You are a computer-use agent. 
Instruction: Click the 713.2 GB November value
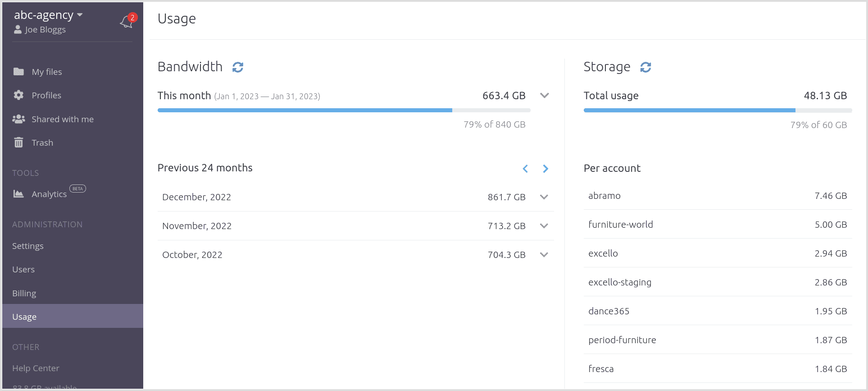[507, 226]
